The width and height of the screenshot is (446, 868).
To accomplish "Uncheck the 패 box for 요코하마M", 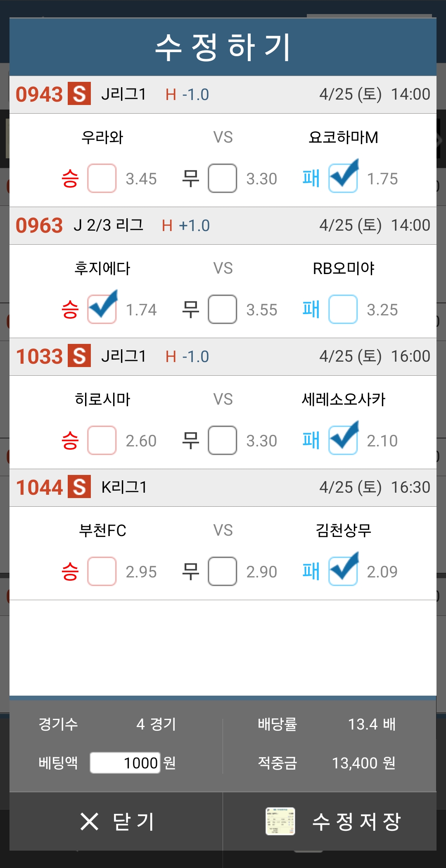I will click(343, 178).
